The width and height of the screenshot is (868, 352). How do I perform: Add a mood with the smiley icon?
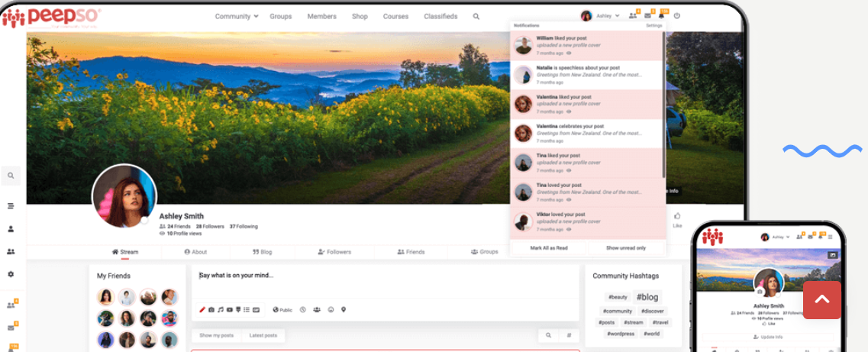pyautogui.click(x=331, y=310)
